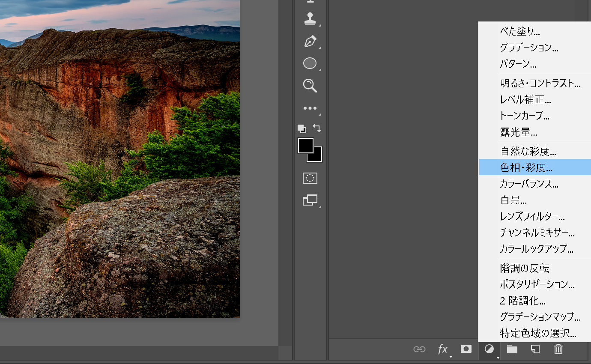This screenshot has height=364, width=591.
Task: Swap foreground and background colors
Action: click(317, 128)
